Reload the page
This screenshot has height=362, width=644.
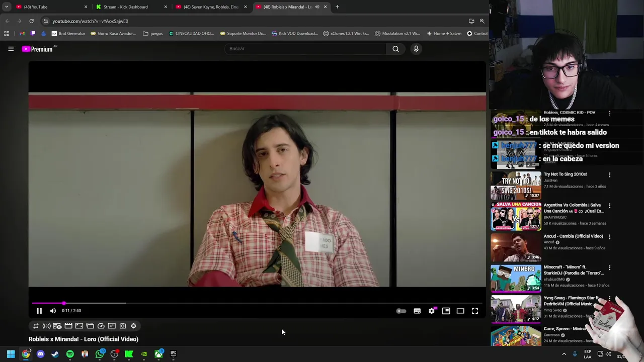coord(31,21)
